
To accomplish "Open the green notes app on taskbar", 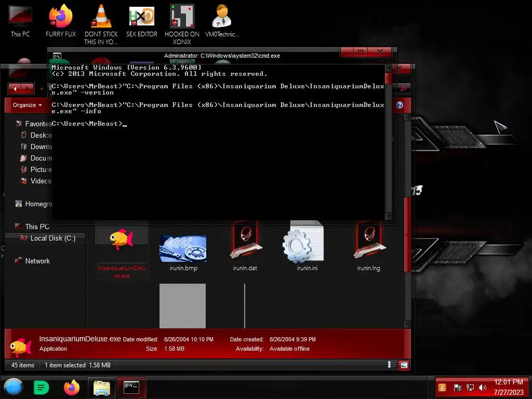I will coord(42,388).
